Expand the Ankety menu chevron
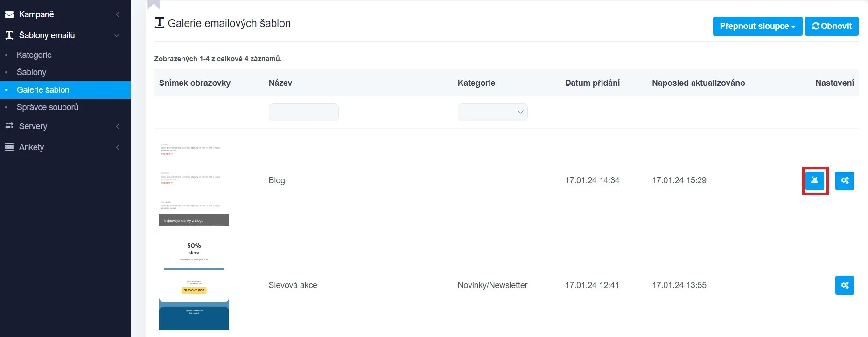The width and height of the screenshot is (868, 337). 118,147
